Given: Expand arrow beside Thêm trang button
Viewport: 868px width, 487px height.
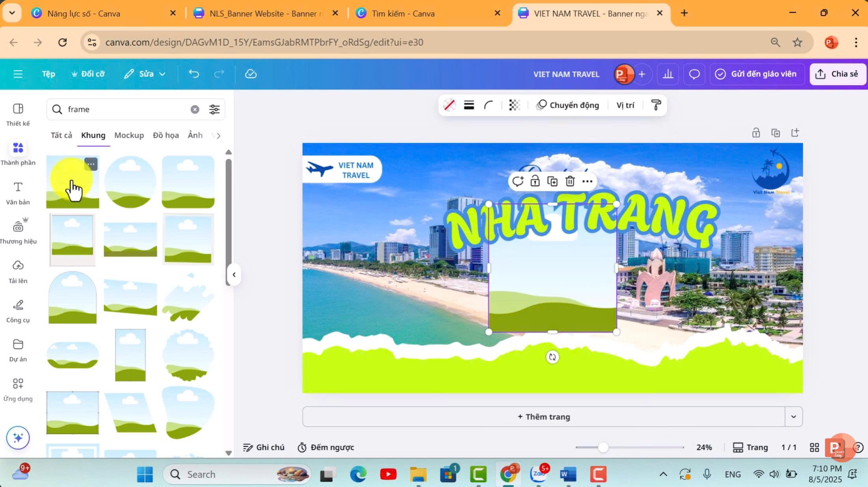Looking at the screenshot, I should pos(793,417).
